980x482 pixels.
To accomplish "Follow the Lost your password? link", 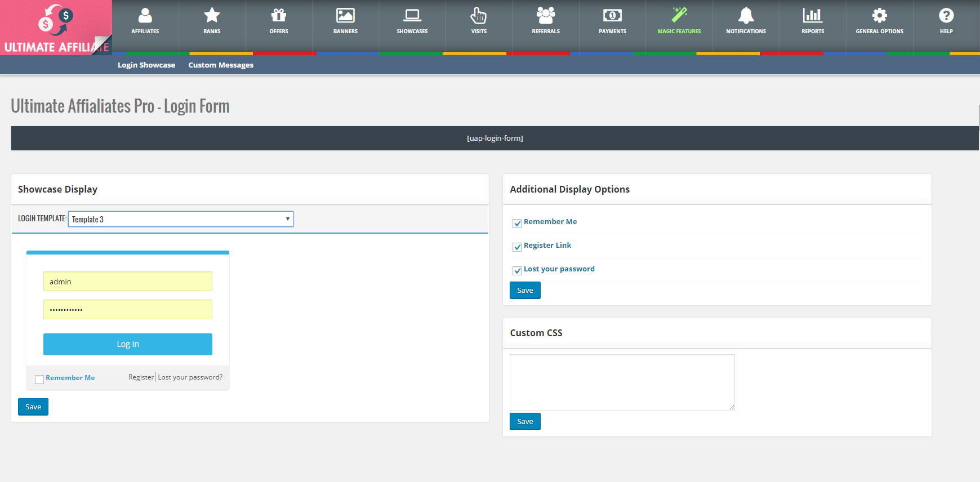I will pyautogui.click(x=190, y=377).
